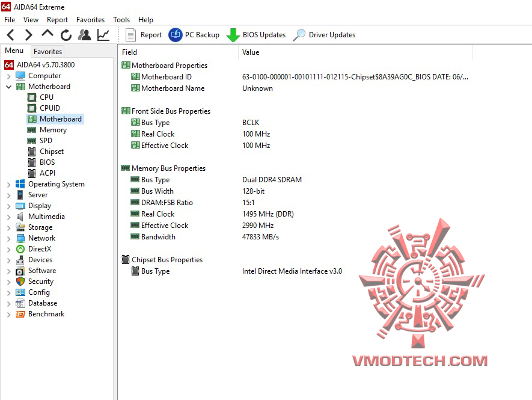Go back with the left arrow button
532x400 pixels.
point(10,35)
